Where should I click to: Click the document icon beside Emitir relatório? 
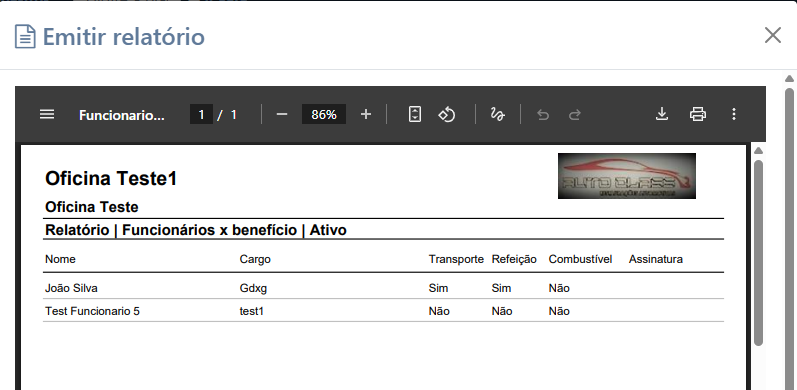pyautogui.click(x=25, y=37)
